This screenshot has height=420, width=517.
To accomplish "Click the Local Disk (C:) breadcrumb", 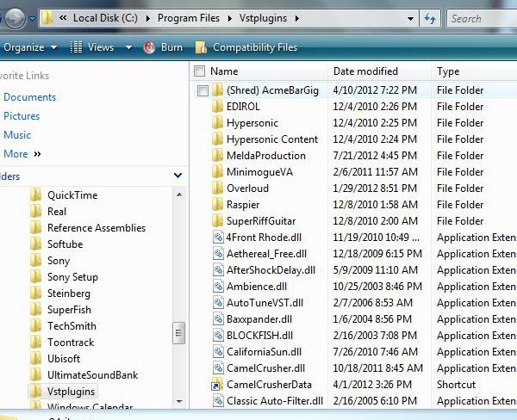I will (x=105, y=18).
